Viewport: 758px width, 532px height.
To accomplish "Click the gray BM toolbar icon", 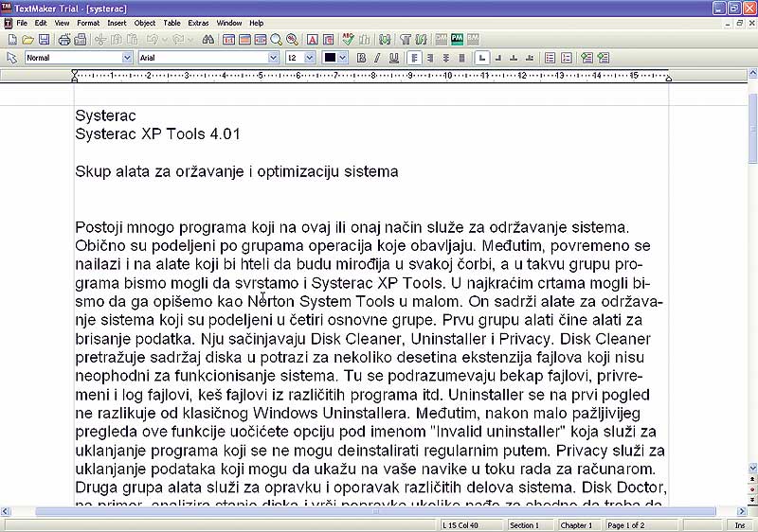I will pyautogui.click(x=473, y=40).
